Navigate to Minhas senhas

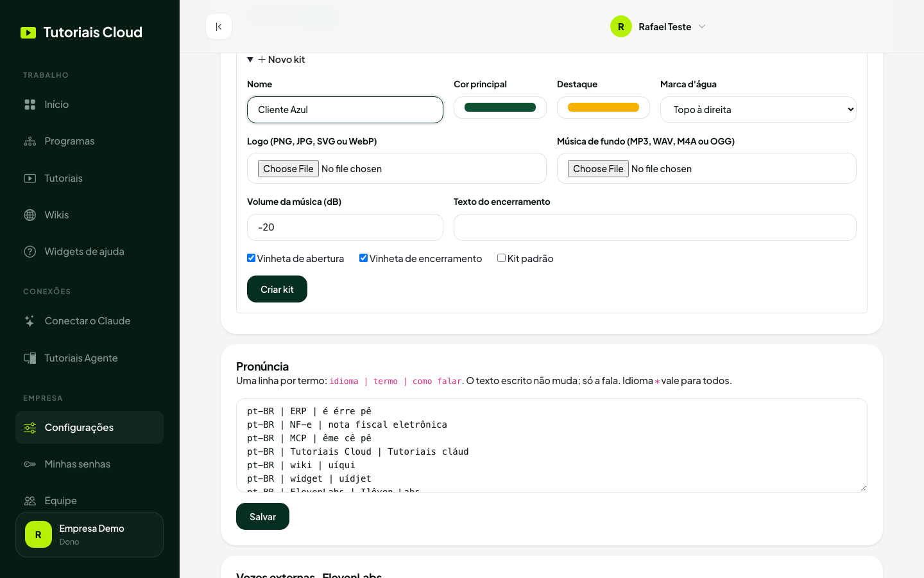click(89, 464)
